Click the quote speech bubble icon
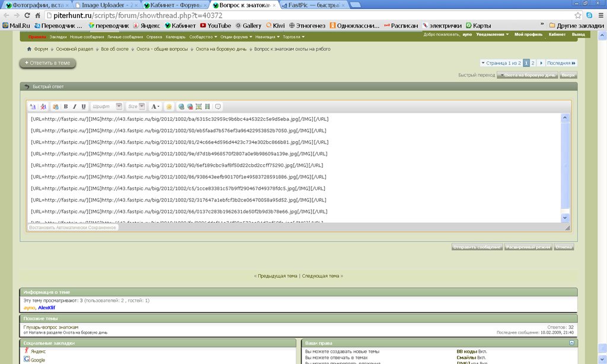 (218, 107)
